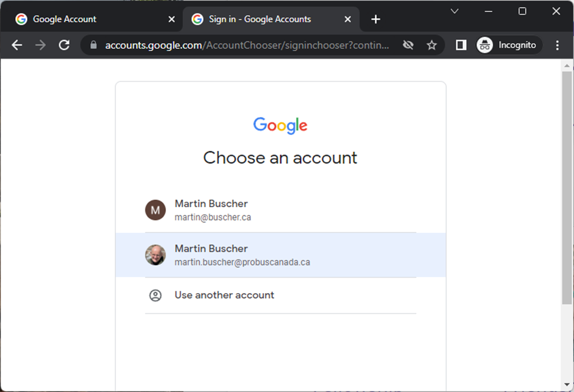
Task: Go back using the browser back arrow
Action: (x=17, y=45)
